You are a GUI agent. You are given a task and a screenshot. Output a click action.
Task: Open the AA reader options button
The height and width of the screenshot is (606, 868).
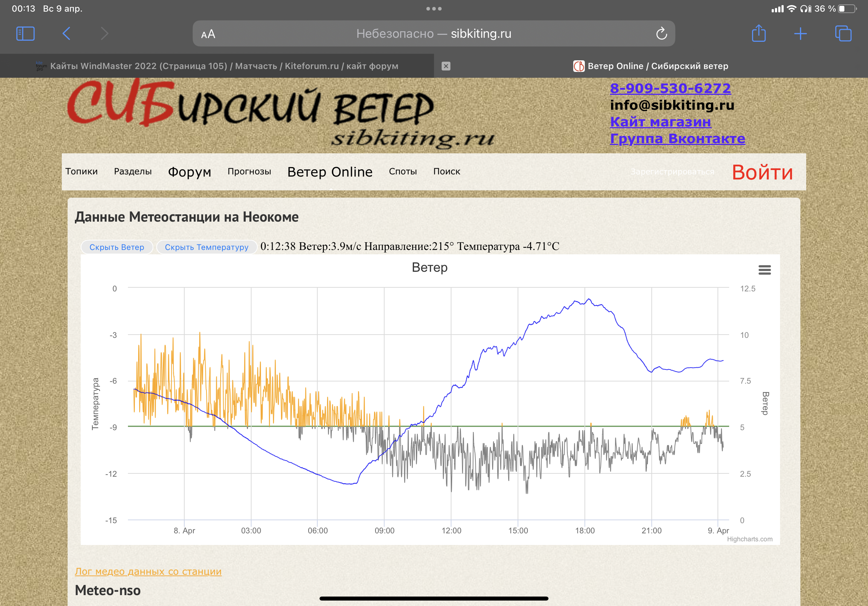208,35
